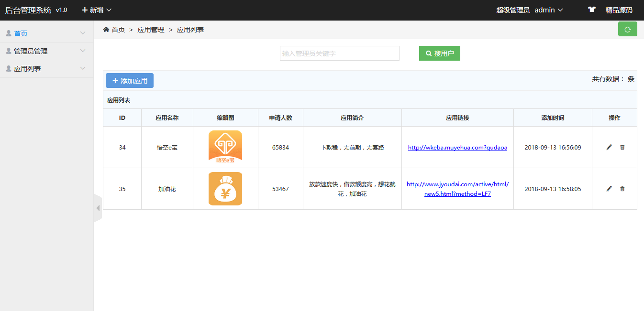Open the admin user dropdown

click(548, 10)
